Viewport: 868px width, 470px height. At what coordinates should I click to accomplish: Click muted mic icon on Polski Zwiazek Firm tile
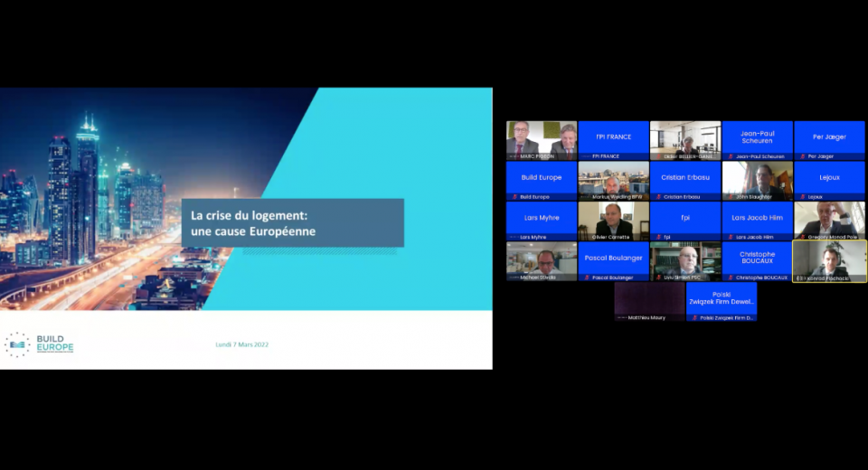click(694, 318)
